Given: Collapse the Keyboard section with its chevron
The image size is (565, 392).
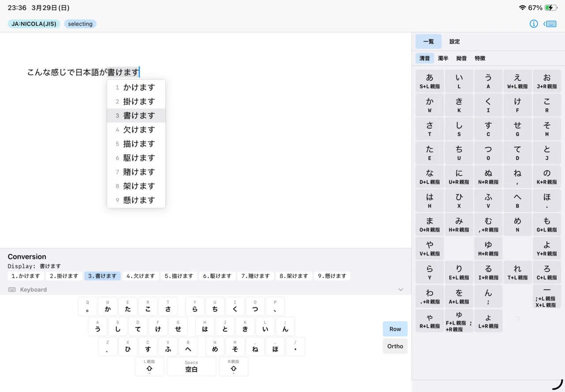Looking at the screenshot, I should 401,290.
